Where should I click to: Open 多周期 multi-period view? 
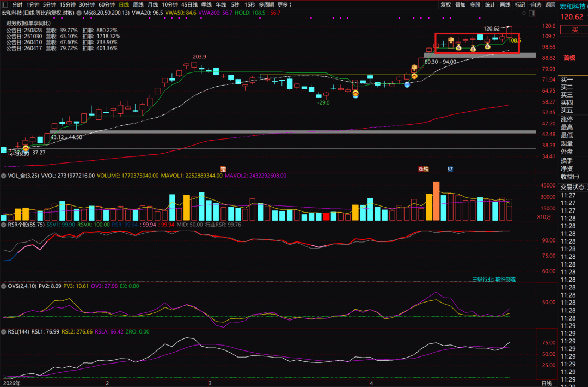(x=266, y=4)
